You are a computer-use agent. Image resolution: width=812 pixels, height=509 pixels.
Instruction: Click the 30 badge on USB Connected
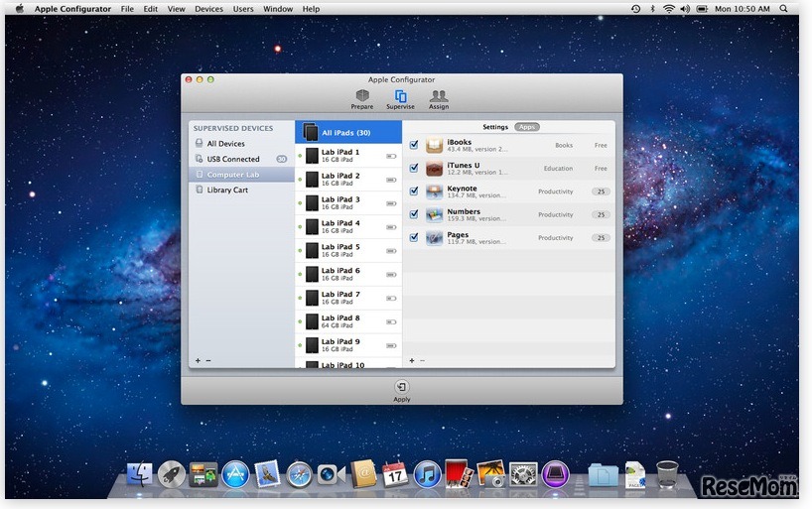(282, 159)
